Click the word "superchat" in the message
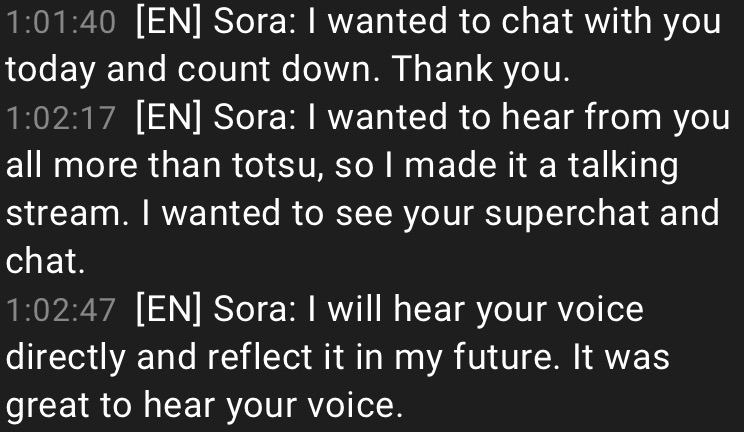Screen dimensions: 744x432 click(x=567, y=215)
